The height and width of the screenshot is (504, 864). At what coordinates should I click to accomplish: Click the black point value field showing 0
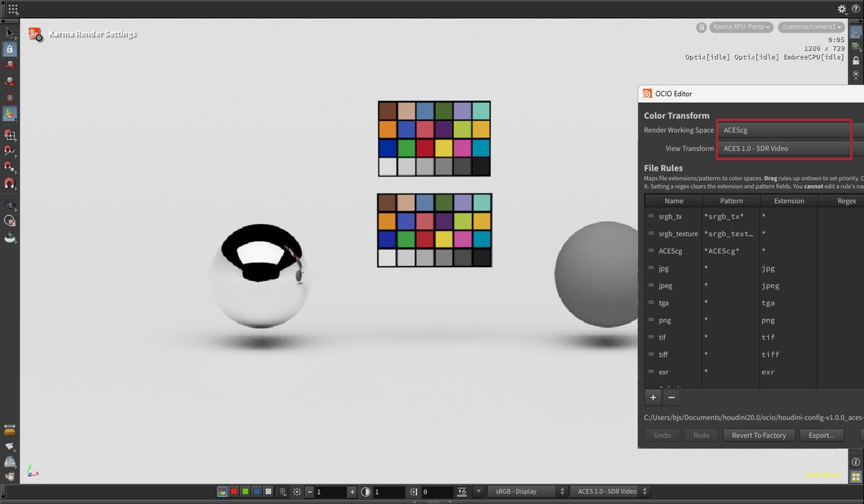tap(438, 492)
